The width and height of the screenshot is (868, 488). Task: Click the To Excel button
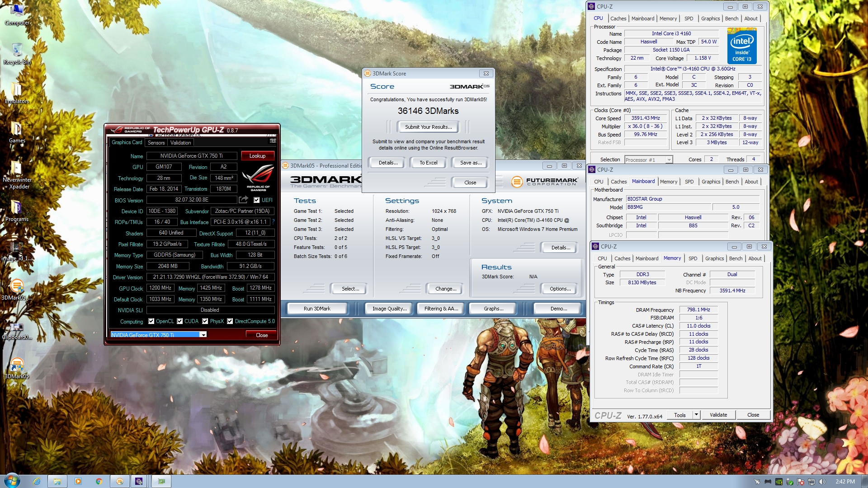tap(428, 163)
